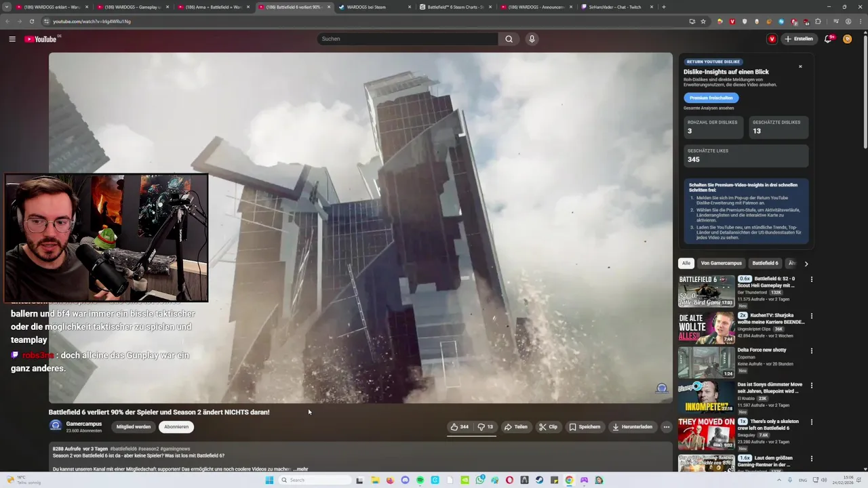This screenshot has height=488, width=868.
Task: Close the Dislike-Insights panel
Action: click(800, 66)
